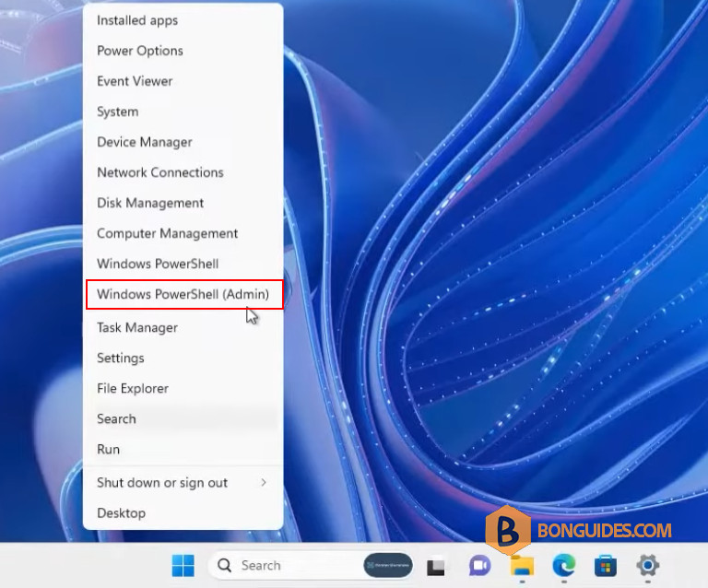This screenshot has width=708, height=588.
Task: Select Search in the context menu
Action: point(183,418)
